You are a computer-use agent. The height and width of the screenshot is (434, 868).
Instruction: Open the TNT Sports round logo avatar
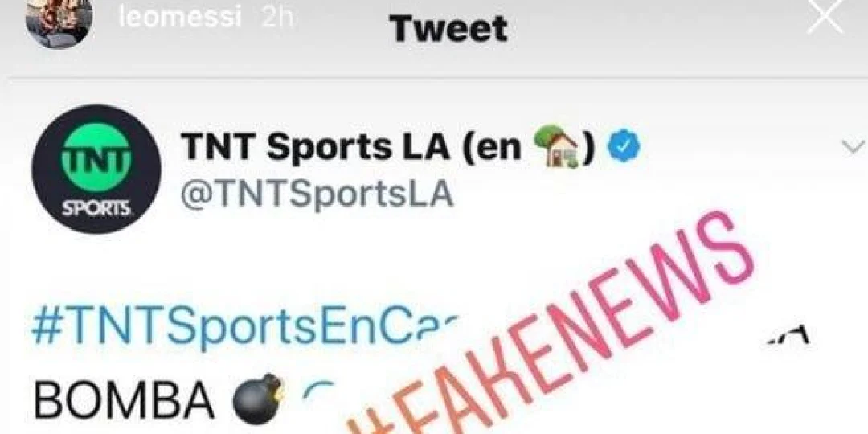click(96, 169)
